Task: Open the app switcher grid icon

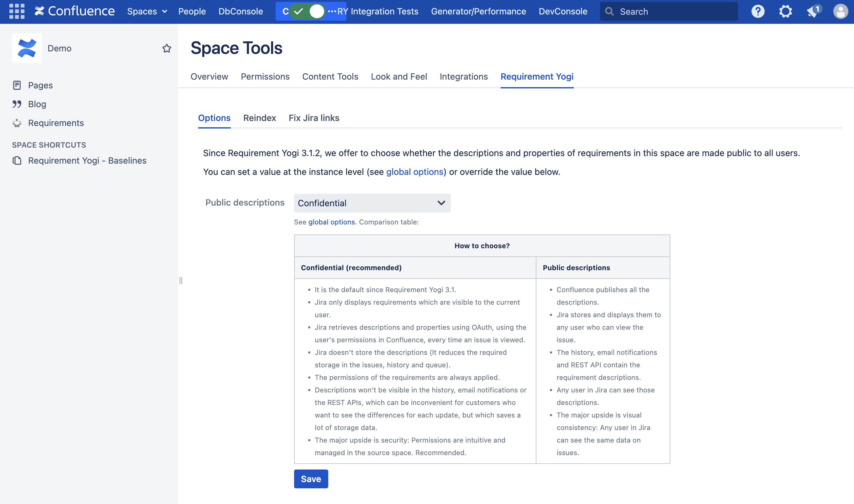Action: pyautogui.click(x=17, y=11)
